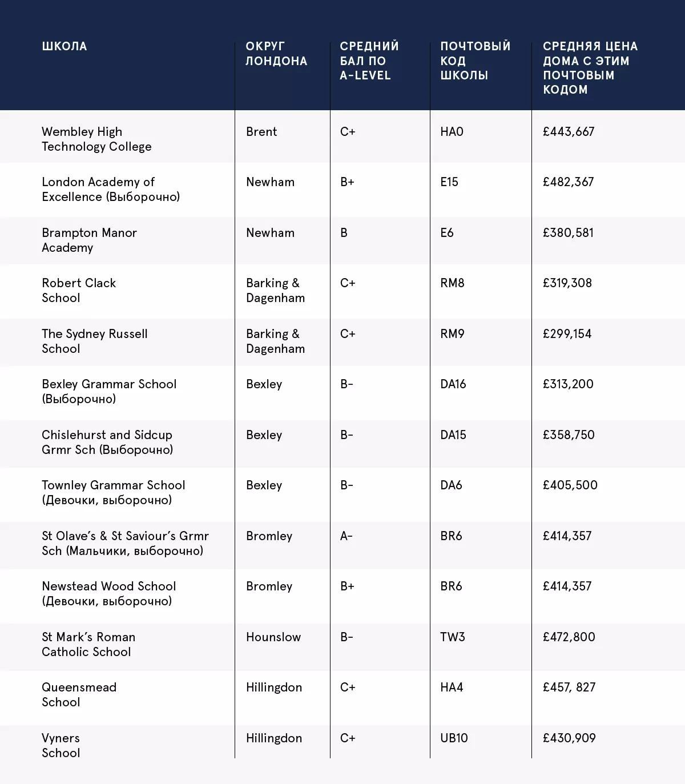Click Newstead Wood School name

click(x=108, y=593)
